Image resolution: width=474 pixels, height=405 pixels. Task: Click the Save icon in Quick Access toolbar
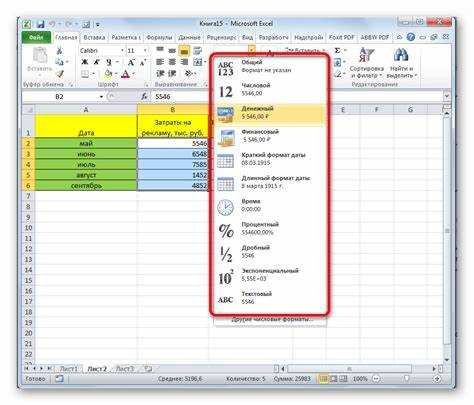[x=40, y=24]
